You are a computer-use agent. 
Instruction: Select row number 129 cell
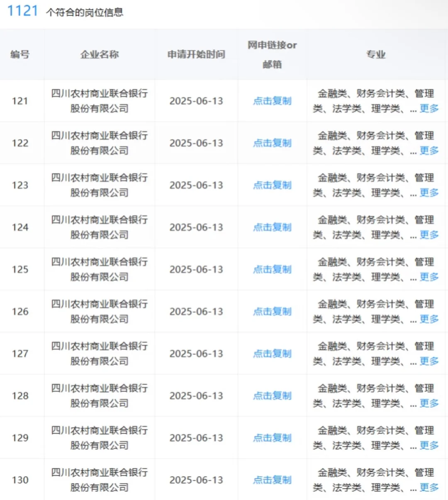pyautogui.click(x=20, y=438)
